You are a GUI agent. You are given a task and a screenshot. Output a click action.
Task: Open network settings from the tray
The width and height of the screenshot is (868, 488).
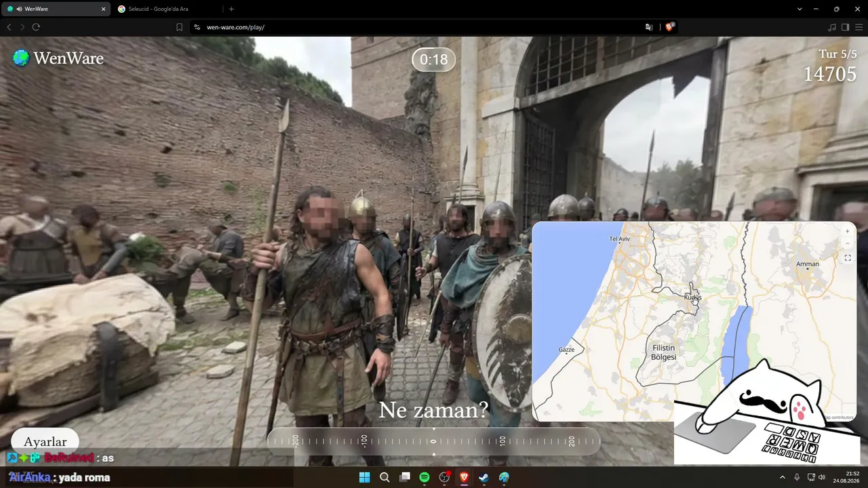(x=811, y=477)
